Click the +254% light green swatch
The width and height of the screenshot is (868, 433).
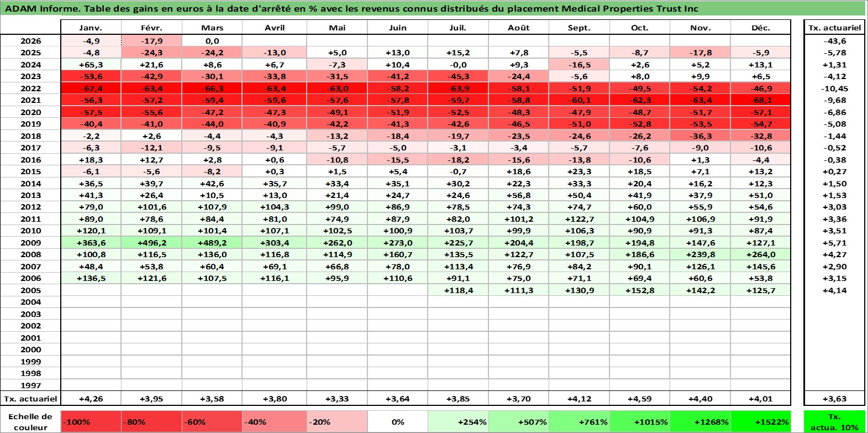[458, 421]
